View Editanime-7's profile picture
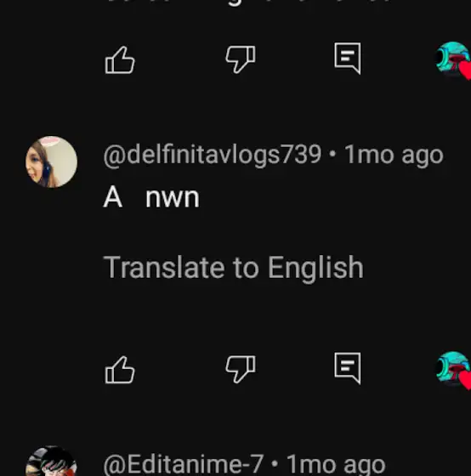The width and height of the screenshot is (471, 476). [51, 461]
